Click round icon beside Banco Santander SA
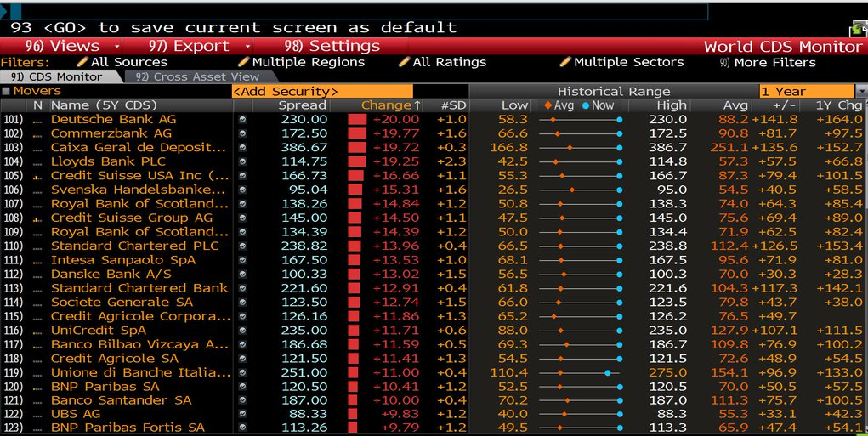 242,400
